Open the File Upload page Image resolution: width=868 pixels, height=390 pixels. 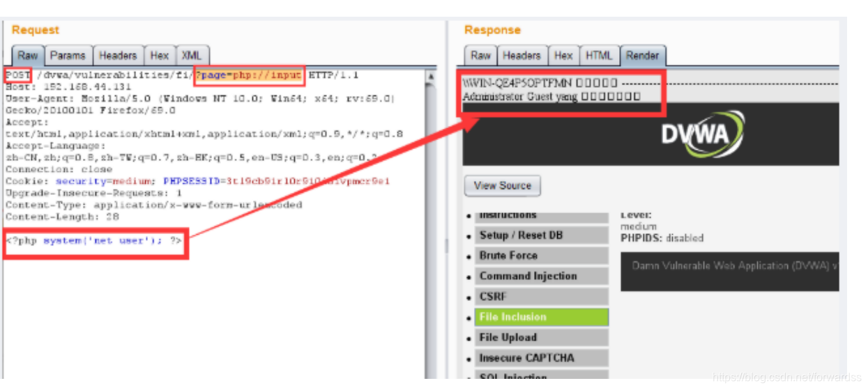tap(542, 338)
